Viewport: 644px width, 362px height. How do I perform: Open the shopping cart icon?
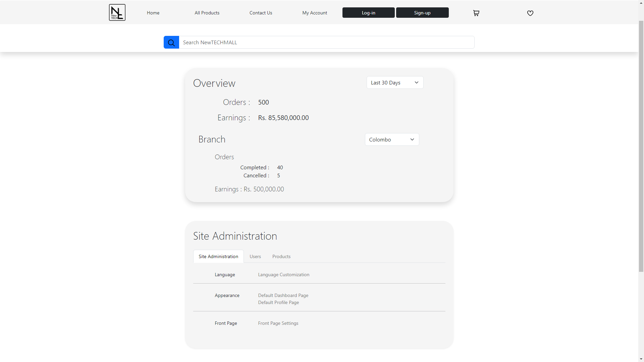coord(476,13)
